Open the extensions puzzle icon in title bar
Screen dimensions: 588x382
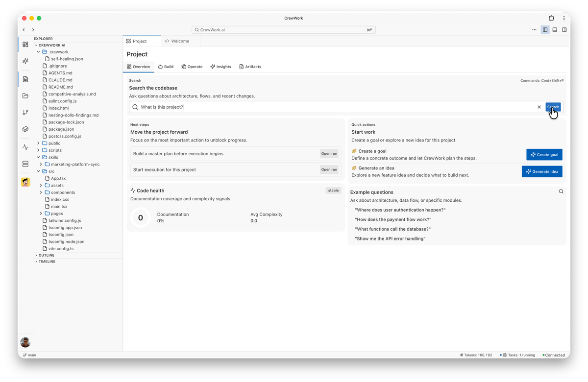coord(551,18)
